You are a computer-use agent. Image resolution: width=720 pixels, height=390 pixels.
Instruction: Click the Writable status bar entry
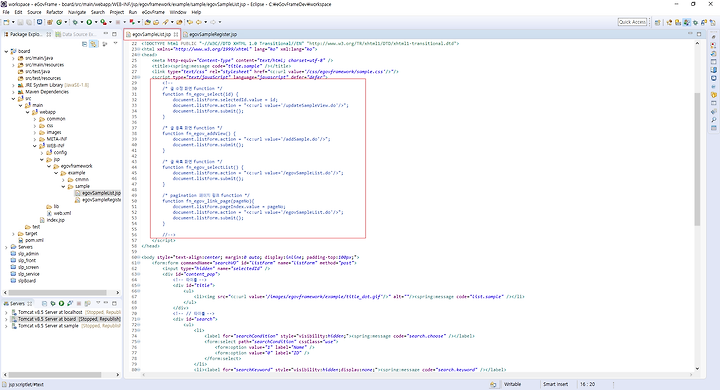[512, 384]
